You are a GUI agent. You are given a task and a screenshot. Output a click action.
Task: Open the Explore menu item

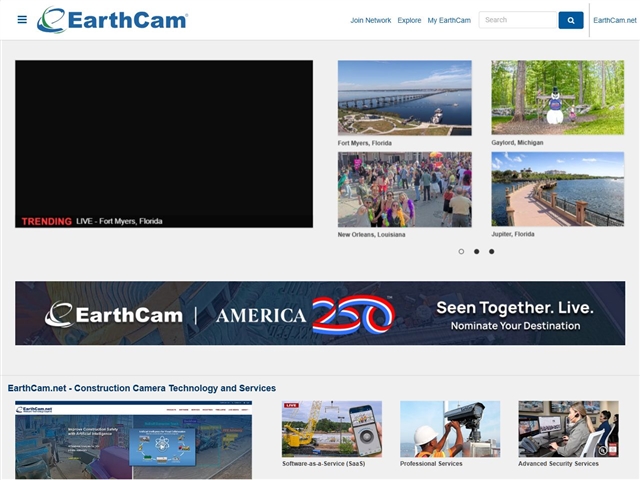pos(409,20)
